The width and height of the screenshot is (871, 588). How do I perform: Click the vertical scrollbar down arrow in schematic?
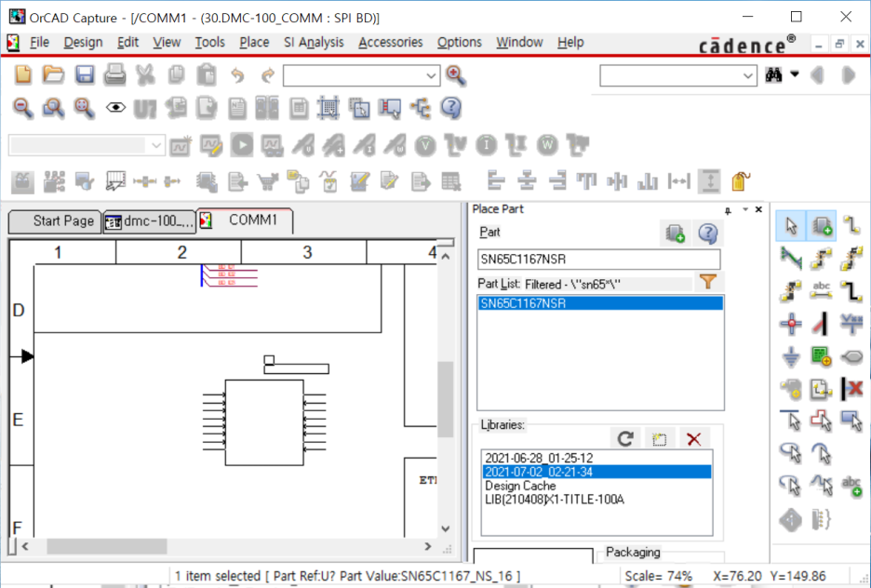445,528
